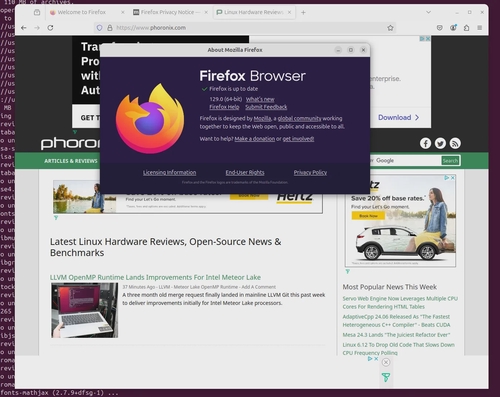The width and height of the screenshot is (500, 397).
Task: Open the LLVM OpenMP article laptop thumbnail
Action: point(85,310)
